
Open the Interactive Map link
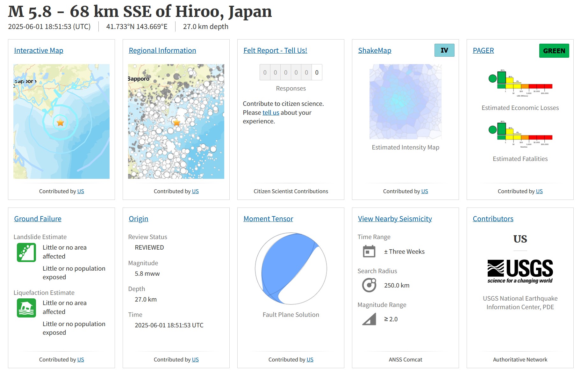(x=39, y=50)
